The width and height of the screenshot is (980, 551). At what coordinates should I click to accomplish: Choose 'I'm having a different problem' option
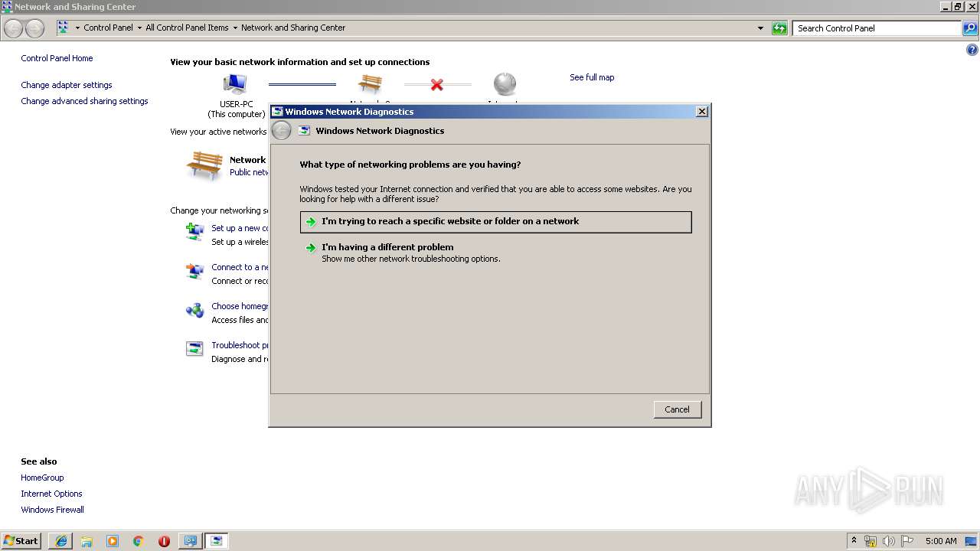[496, 253]
